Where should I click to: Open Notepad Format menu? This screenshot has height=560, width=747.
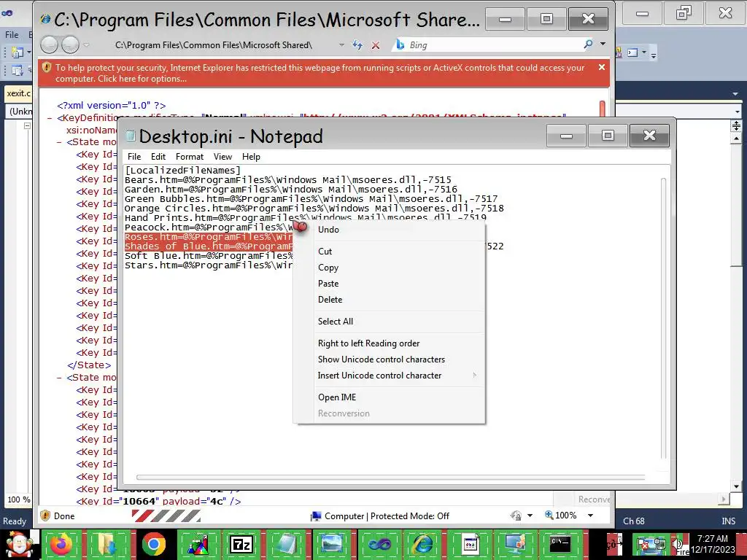(x=189, y=157)
